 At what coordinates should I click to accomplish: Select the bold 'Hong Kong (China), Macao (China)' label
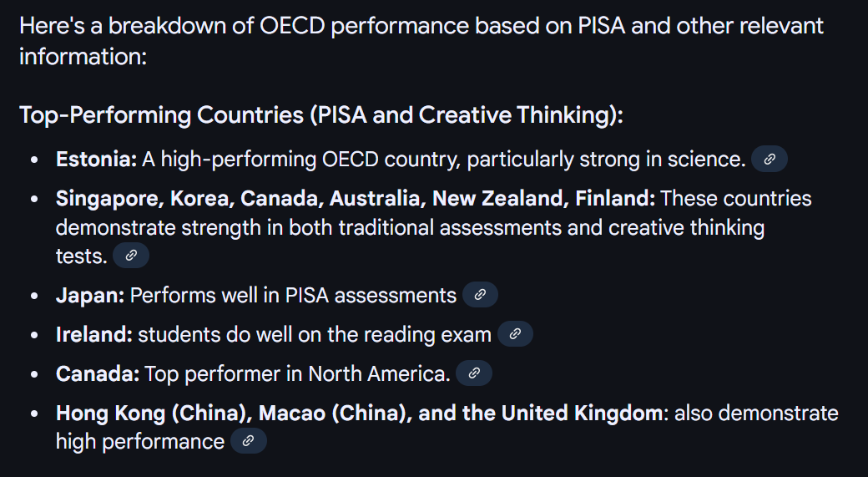pyautogui.click(x=231, y=414)
